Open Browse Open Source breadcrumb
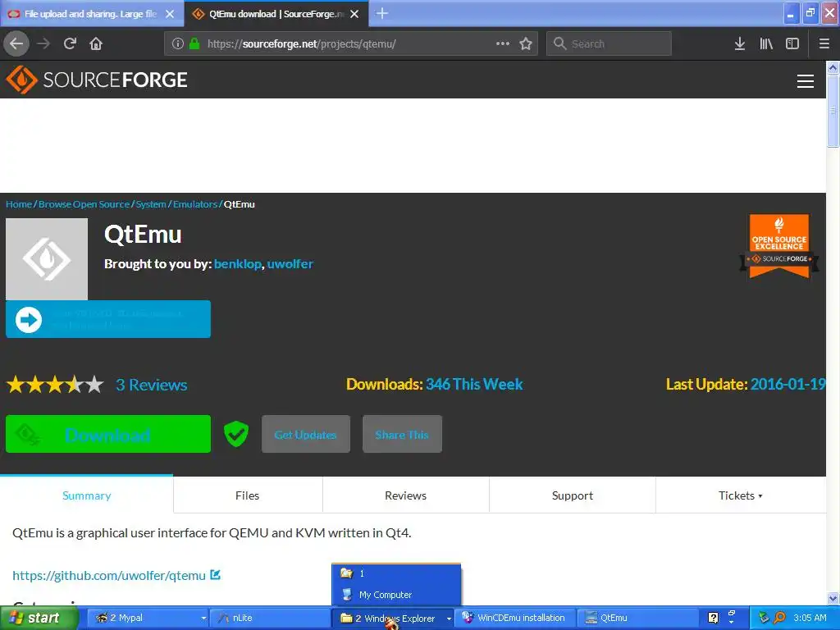Screen dimensions: 840x630 coord(84,204)
